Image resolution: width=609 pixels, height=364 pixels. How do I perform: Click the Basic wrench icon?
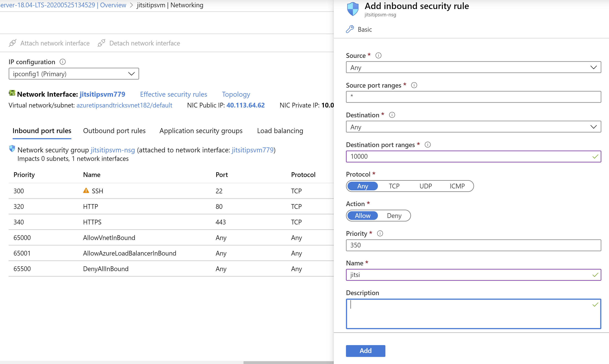point(350,29)
